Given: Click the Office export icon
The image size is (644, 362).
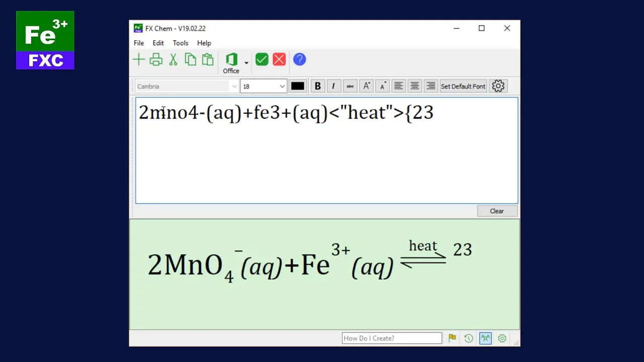Looking at the screenshot, I should tap(231, 63).
